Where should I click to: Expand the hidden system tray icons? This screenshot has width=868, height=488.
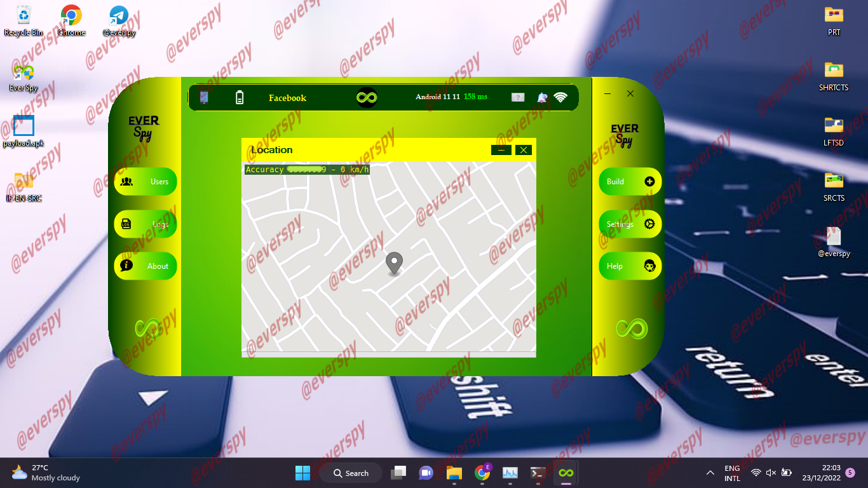pyautogui.click(x=710, y=473)
